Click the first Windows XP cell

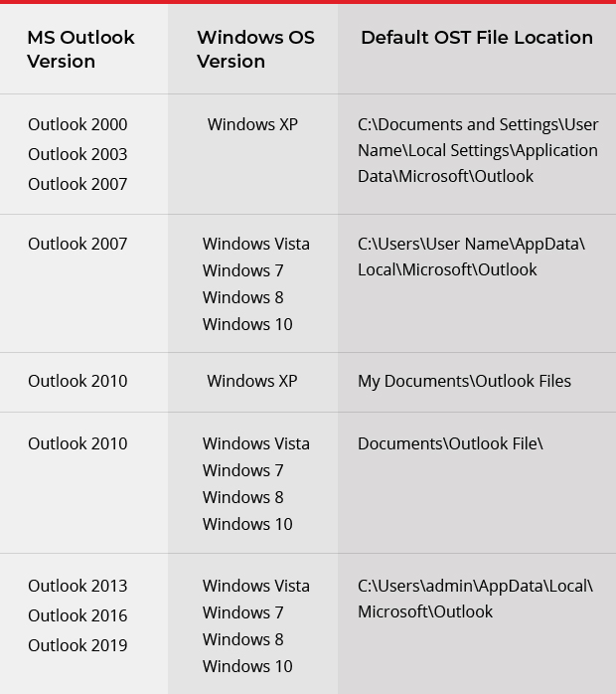pos(252,124)
